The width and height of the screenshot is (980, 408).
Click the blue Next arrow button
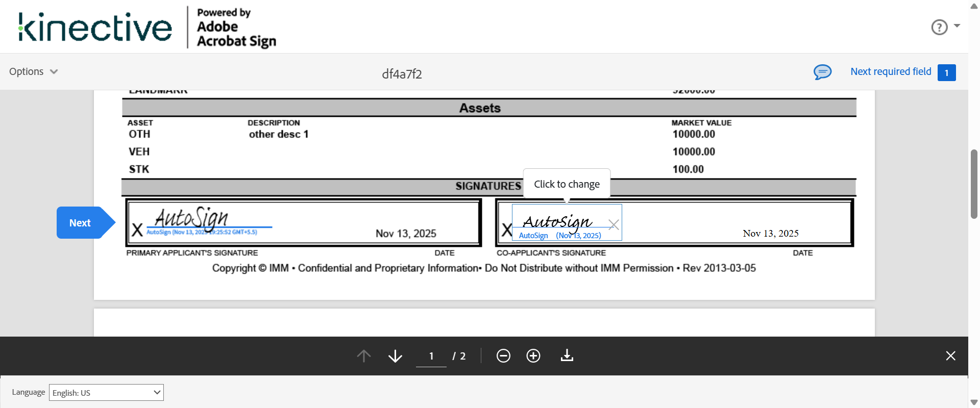(x=86, y=223)
